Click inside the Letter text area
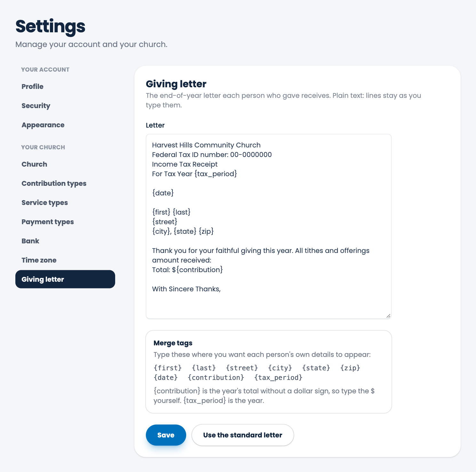The width and height of the screenshot is (476, 472). point(268,226)
